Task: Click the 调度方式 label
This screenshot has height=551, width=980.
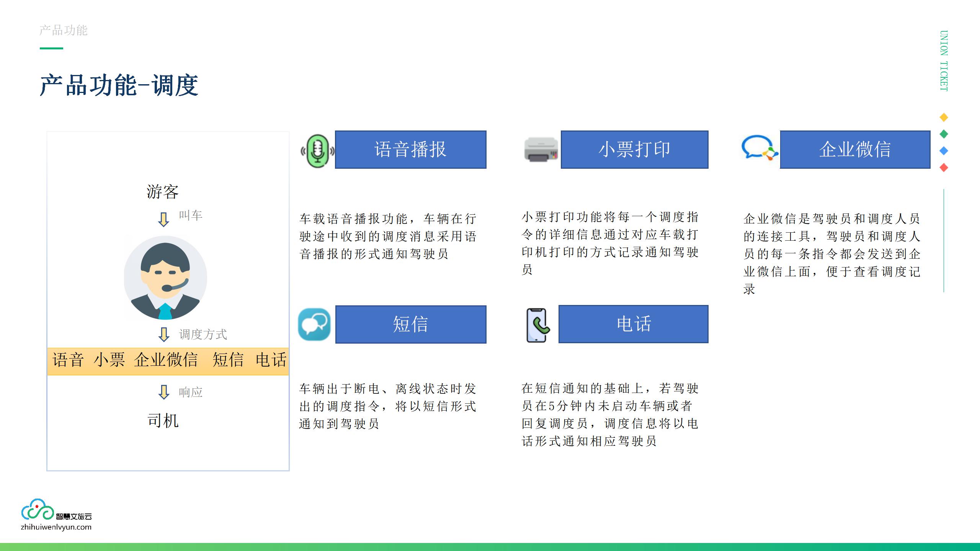Action: [x=203, y=334]
